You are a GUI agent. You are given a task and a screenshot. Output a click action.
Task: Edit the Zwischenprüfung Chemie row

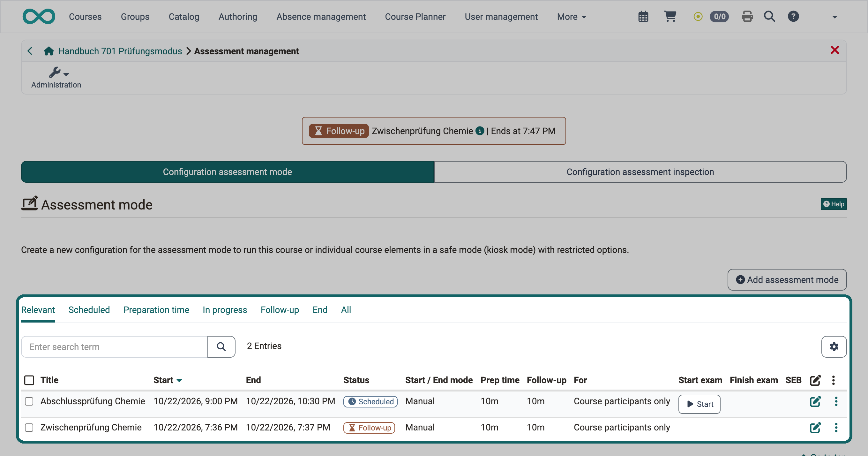click(815, 428)
